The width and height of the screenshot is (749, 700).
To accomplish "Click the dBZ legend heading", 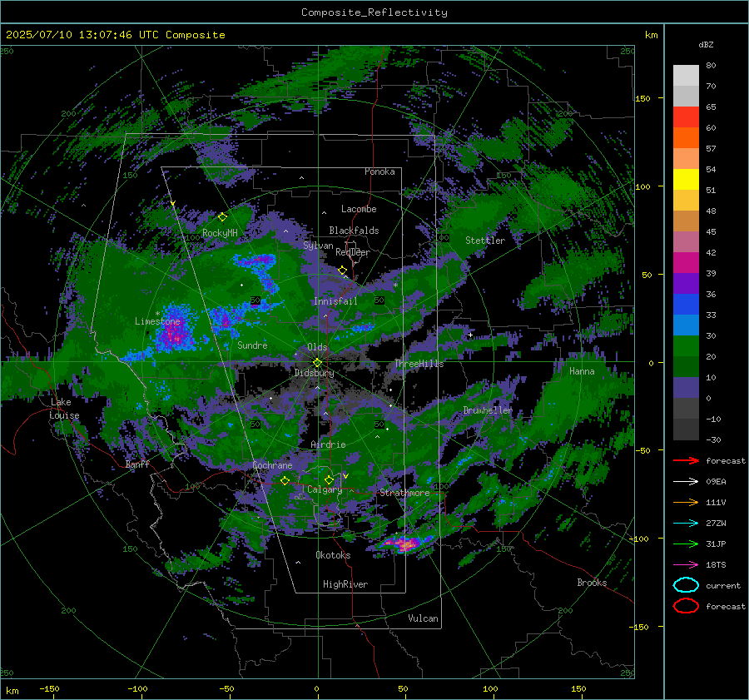I will 706,45.
